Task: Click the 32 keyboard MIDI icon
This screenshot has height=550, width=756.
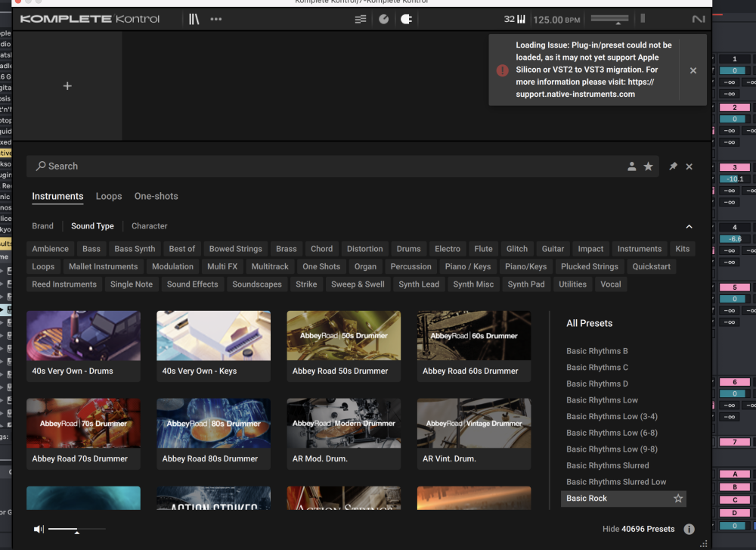Action: 515,20
